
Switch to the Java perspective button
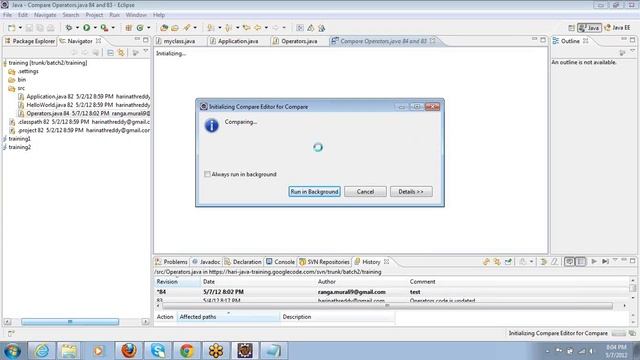pyautogui.click(x=589, y=28)
